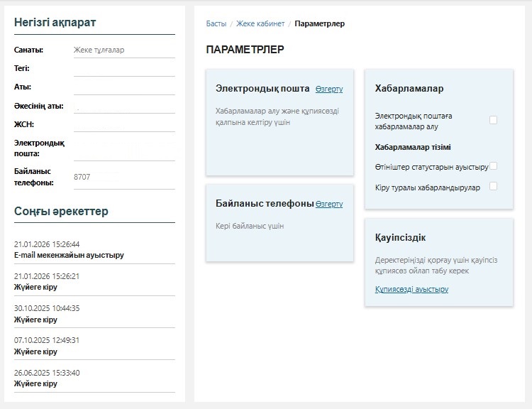Viewport: 532px width, 409px height.
Task: Enable Электрондық поштаға хабарламалар алу checkbox
Action: 493,120
